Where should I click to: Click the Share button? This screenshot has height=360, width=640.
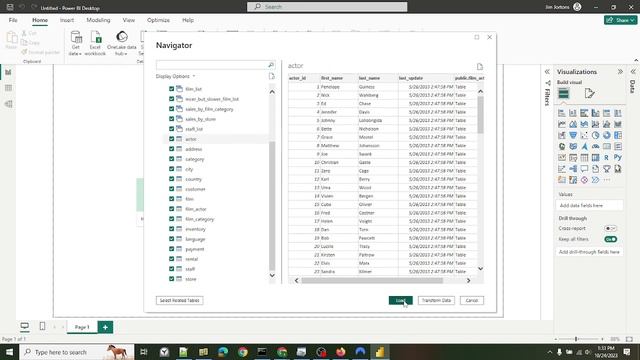620,20
